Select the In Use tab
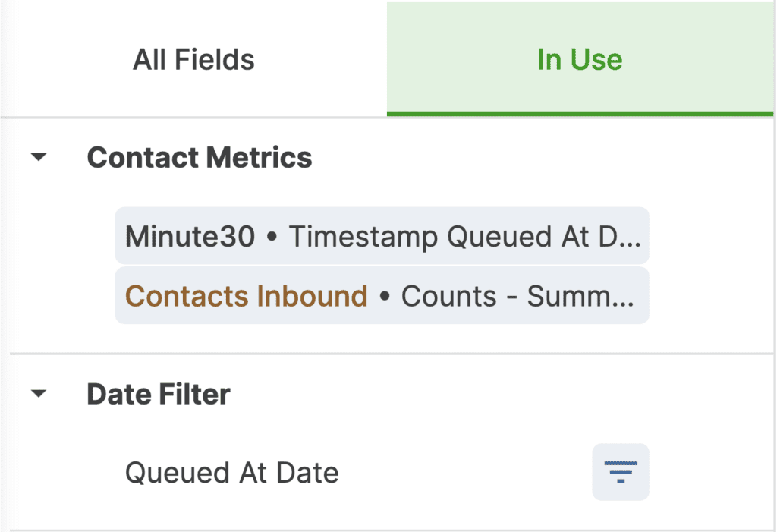Screen dimensions: 777x532 coord(580,59)
